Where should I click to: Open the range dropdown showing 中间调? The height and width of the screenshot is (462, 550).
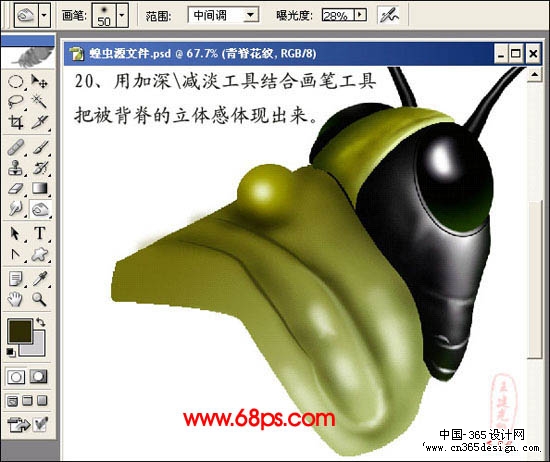223,15
